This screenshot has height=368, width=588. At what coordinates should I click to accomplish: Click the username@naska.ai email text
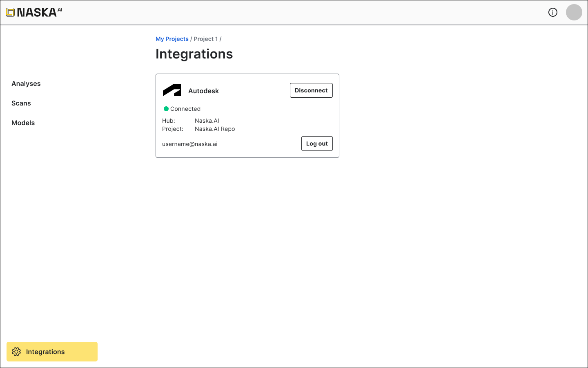190,144
